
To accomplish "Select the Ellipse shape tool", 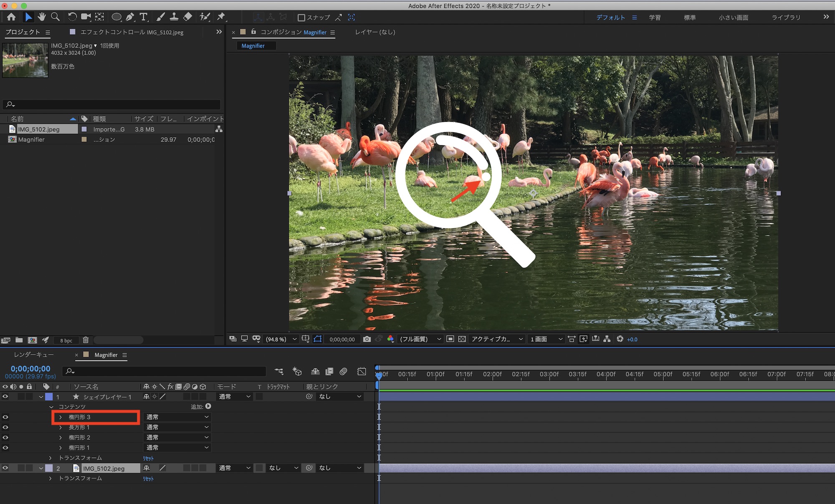I will 116,17.
